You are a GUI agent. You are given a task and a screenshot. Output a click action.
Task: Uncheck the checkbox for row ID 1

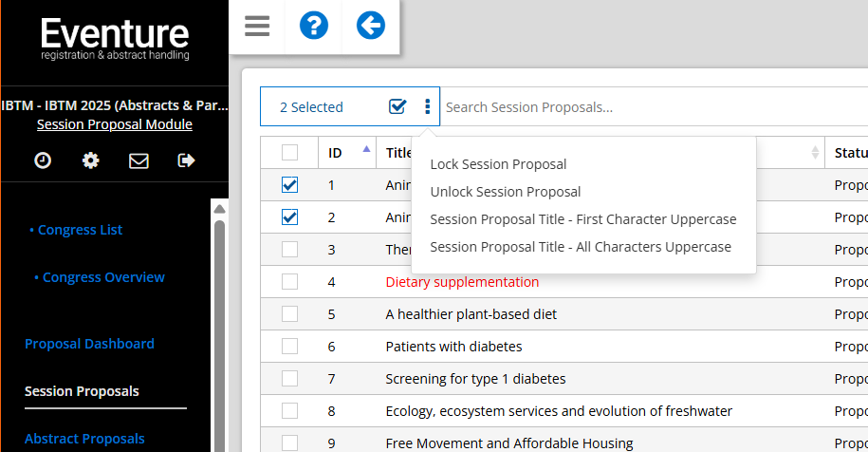[x=290, y=185]
